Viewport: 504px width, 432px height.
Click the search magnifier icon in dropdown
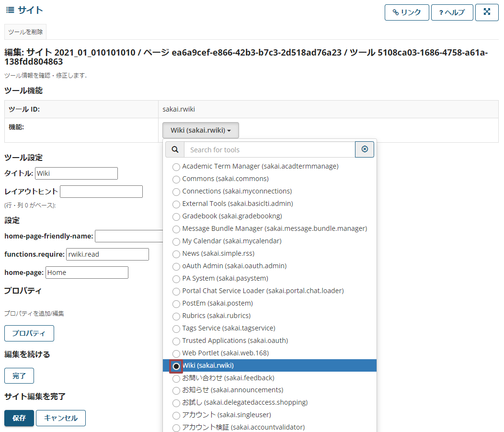[x=175, y=150]
